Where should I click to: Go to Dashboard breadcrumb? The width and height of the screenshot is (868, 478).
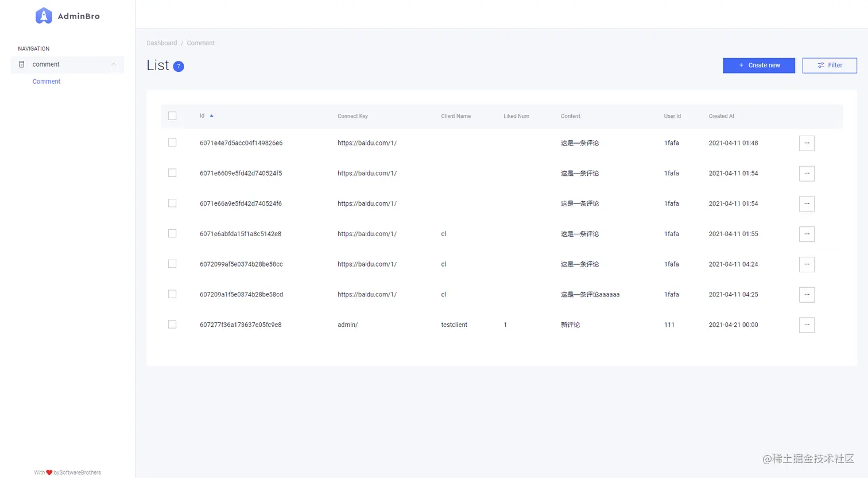(162, 43)
